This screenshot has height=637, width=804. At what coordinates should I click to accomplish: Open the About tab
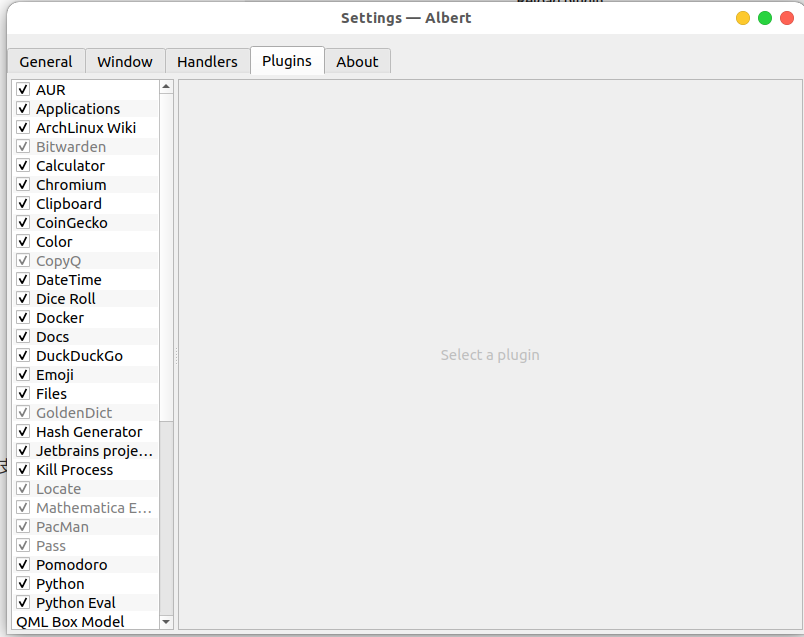357,62
